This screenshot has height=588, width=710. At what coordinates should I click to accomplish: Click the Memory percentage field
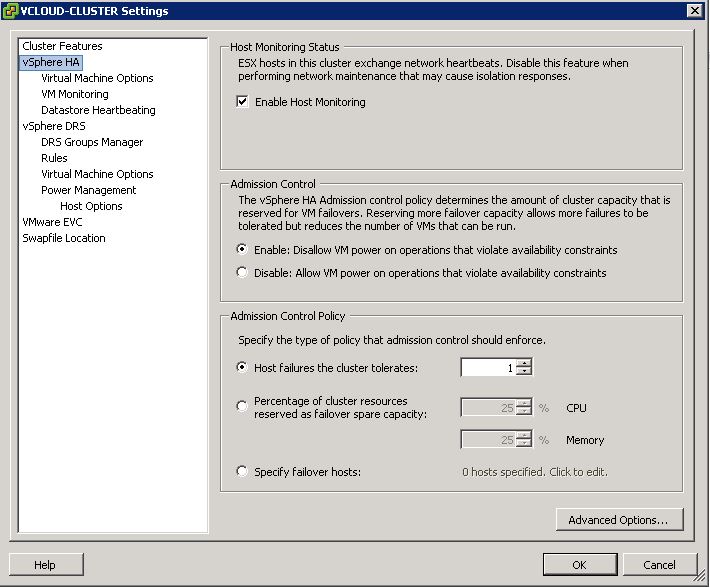(488, 439)
